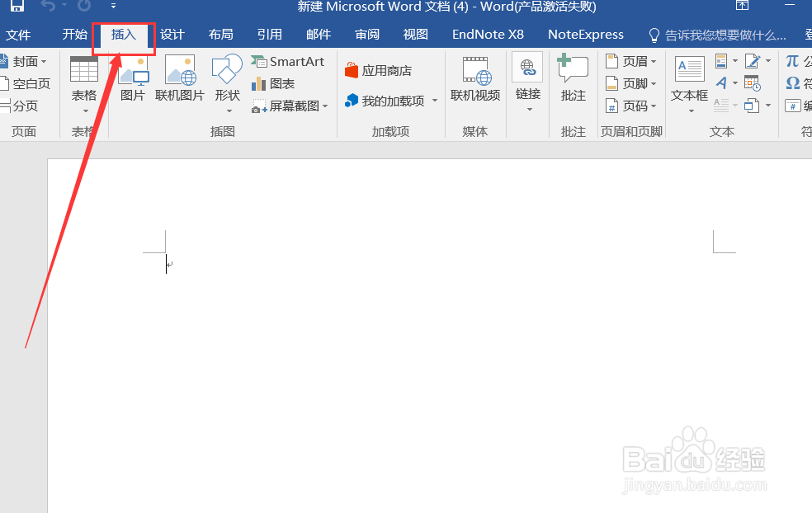Viewport: 812px width, 513px height.
Task: Switch to the 开始 tab
Action: pyautogui.click(x=74, y=34)
